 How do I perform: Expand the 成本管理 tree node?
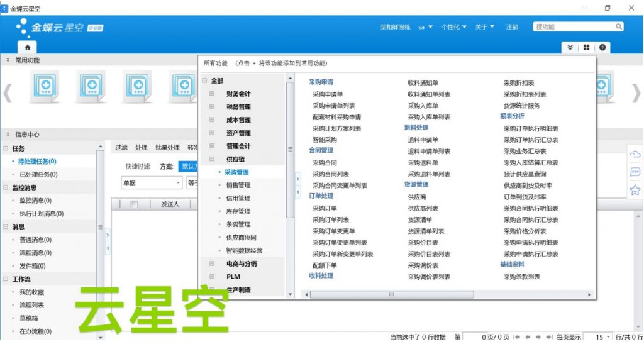212,120
